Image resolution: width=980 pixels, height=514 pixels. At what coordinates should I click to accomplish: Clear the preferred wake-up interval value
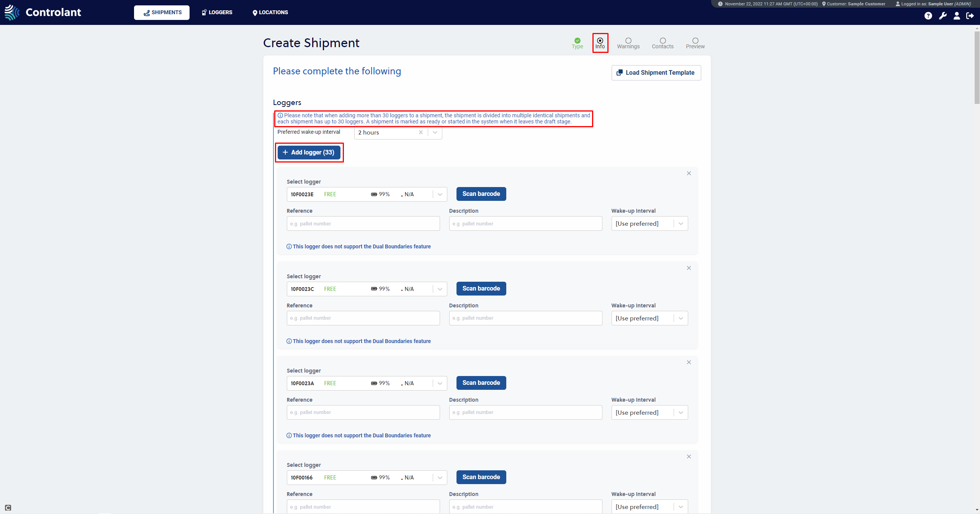[420, 132]
